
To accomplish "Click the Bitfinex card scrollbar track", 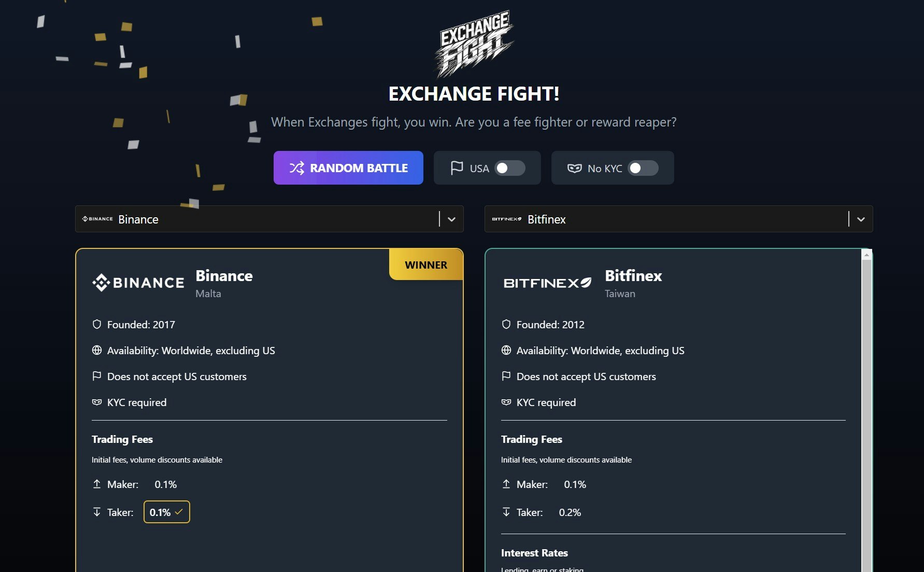I will pos(866,415).
